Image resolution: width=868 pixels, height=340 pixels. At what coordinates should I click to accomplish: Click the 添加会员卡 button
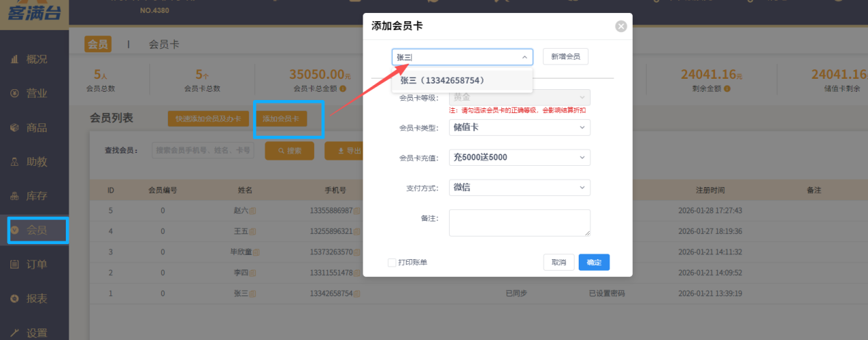pos(281,119)
